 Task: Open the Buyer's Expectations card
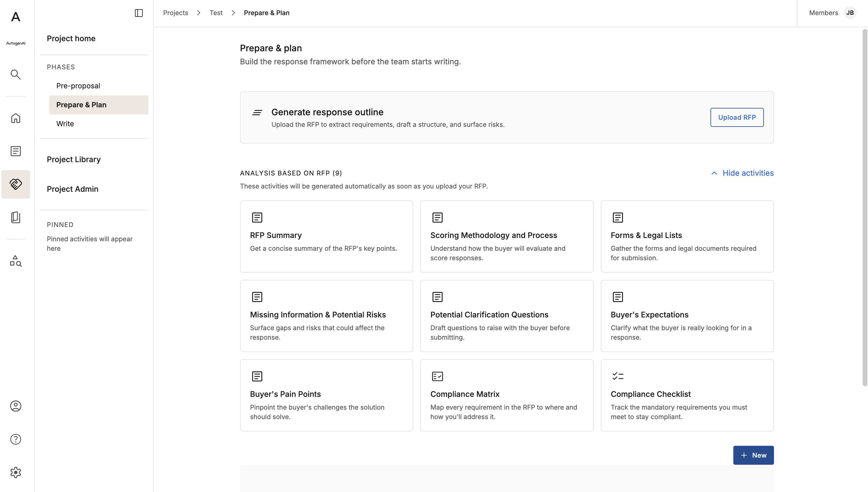pyautogui.click(x=687, y=316)
